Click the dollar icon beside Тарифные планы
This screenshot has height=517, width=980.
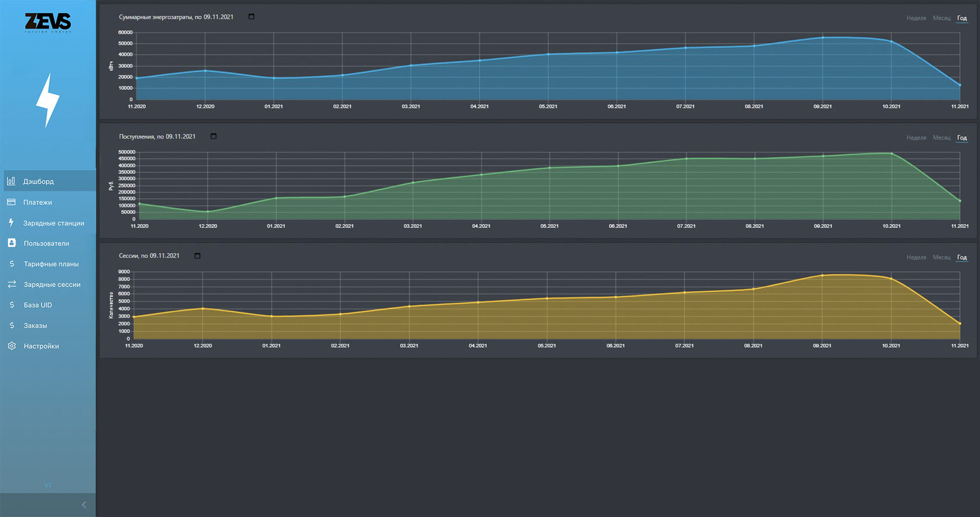click(12, 264)
